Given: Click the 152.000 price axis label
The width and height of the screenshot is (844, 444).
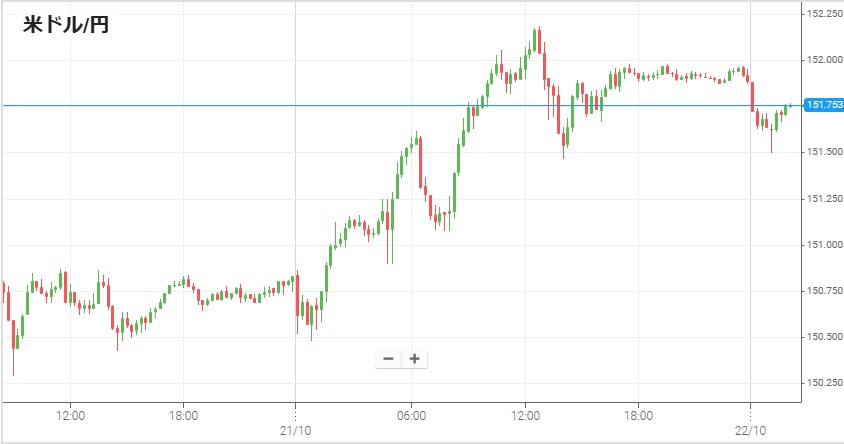Looking at the screenshot, I should [824, 59].
